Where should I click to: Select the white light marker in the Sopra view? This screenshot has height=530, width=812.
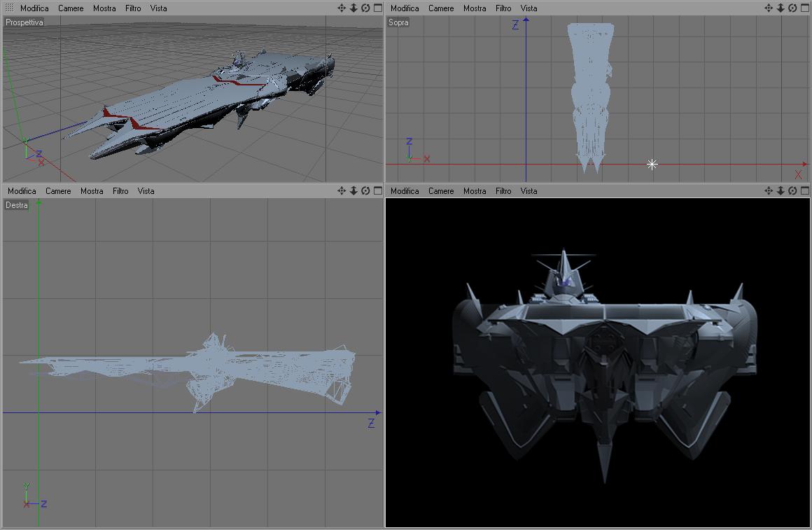[652, 165]
